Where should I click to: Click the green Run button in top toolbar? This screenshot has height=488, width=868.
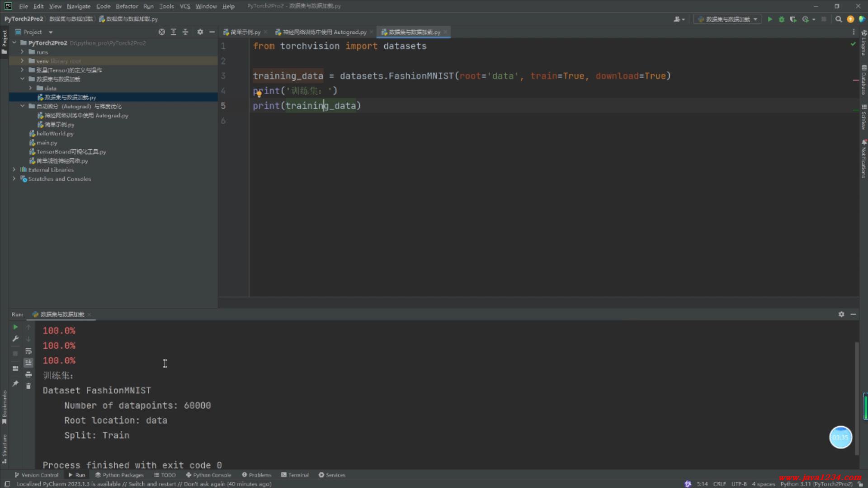point(770,19)
